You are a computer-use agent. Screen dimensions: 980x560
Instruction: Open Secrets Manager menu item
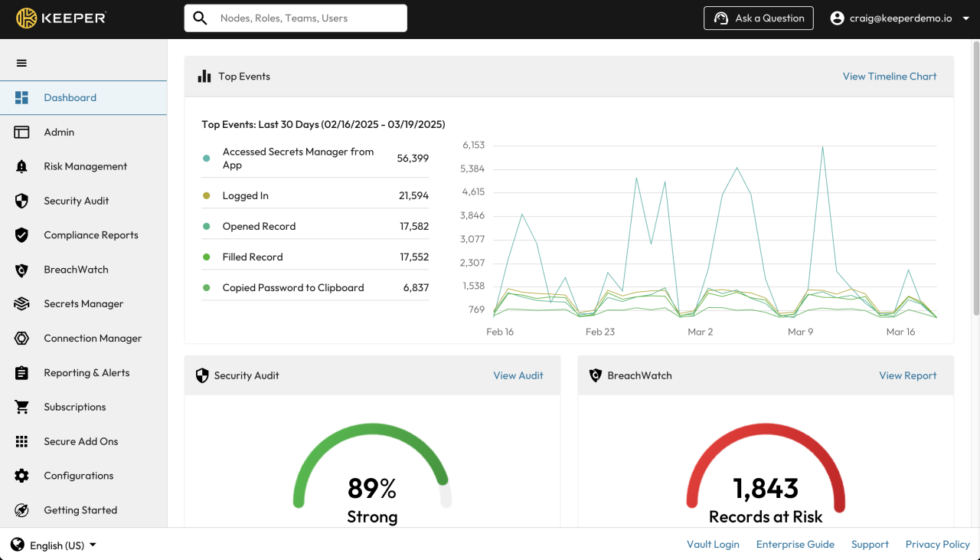pyautogui.click(x=83, y=304)
